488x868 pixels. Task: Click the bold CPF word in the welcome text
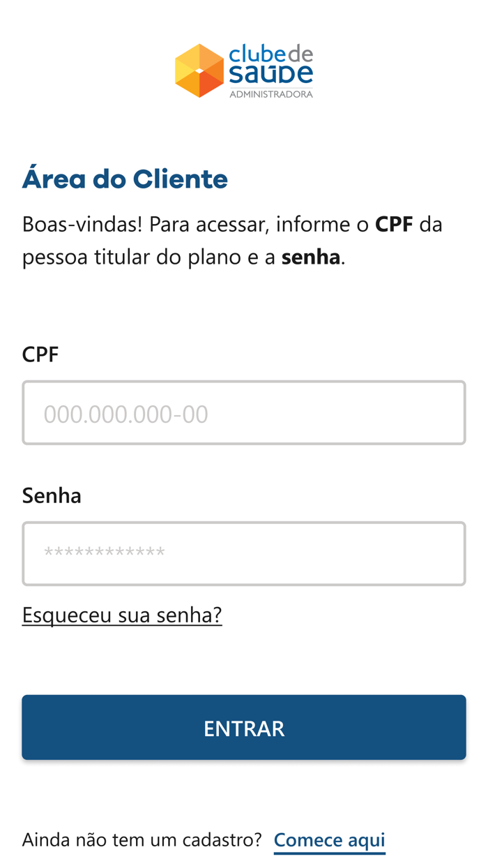point(392,223)
